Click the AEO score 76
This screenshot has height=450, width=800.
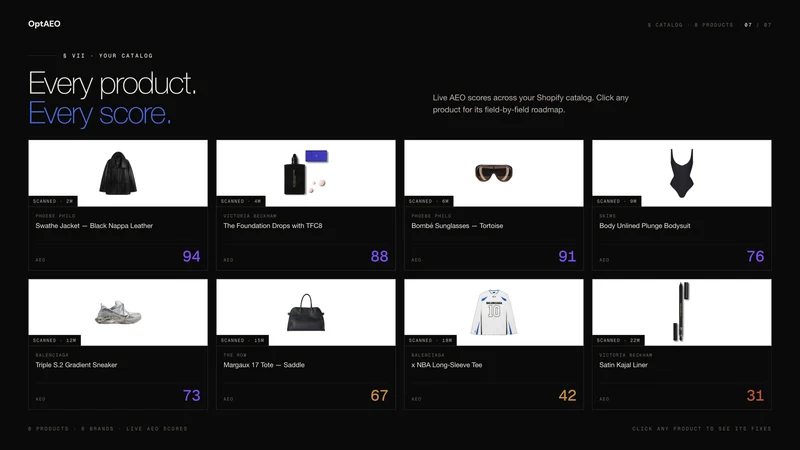pos(755,256)
